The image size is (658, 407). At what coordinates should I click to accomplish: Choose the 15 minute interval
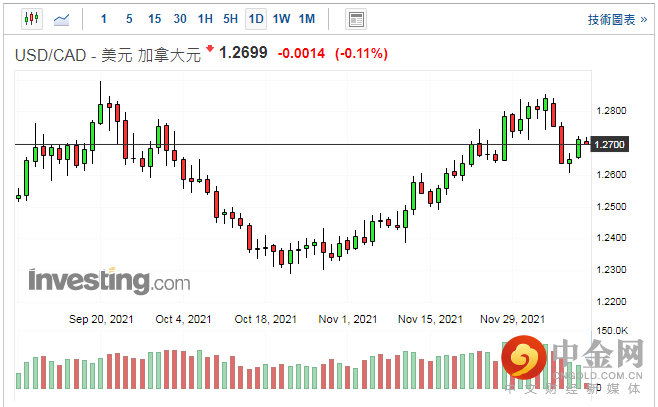pyautogui.click(x=154, y=19)
